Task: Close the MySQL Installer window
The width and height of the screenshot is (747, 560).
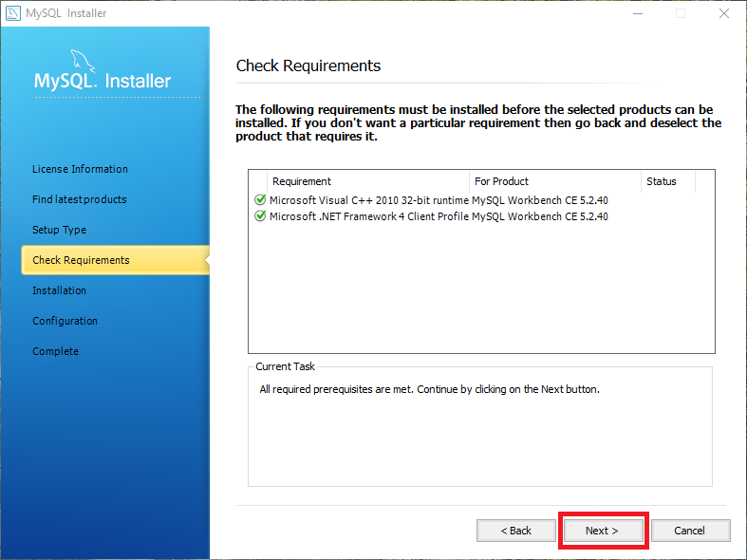Action: 724,13
